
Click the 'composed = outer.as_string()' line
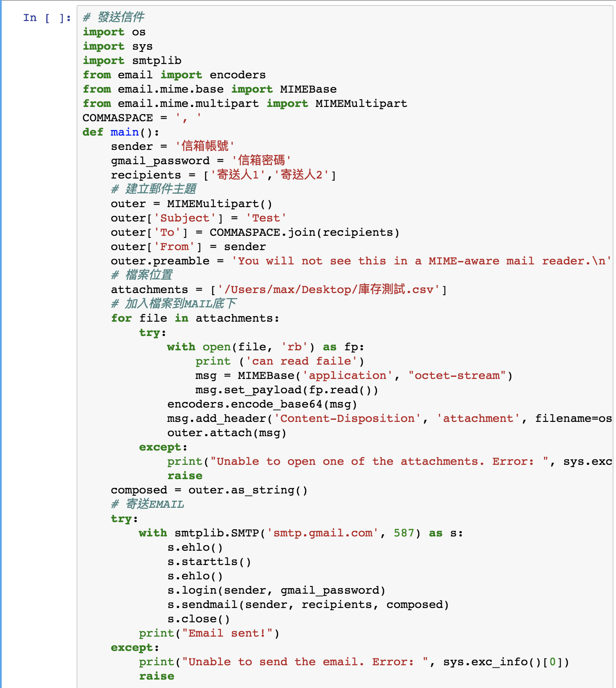click(x=209, y=490)
